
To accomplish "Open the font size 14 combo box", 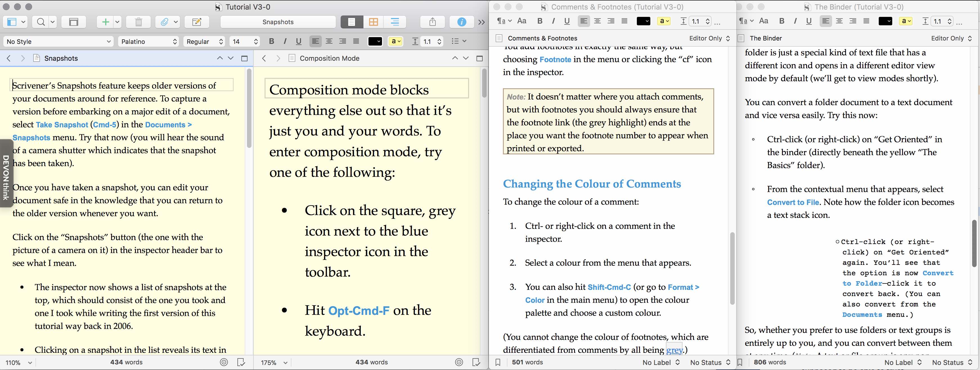I will (245, 41).
